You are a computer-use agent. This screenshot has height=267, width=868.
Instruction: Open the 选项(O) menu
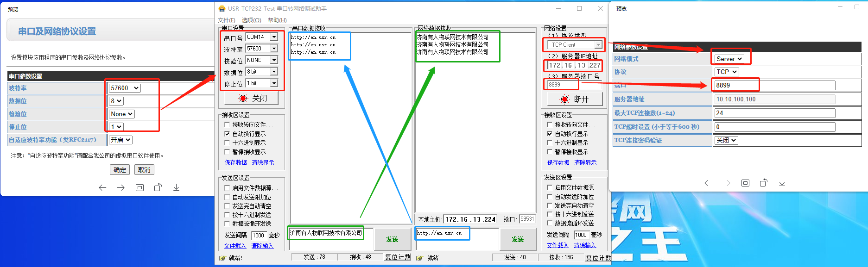251,20
